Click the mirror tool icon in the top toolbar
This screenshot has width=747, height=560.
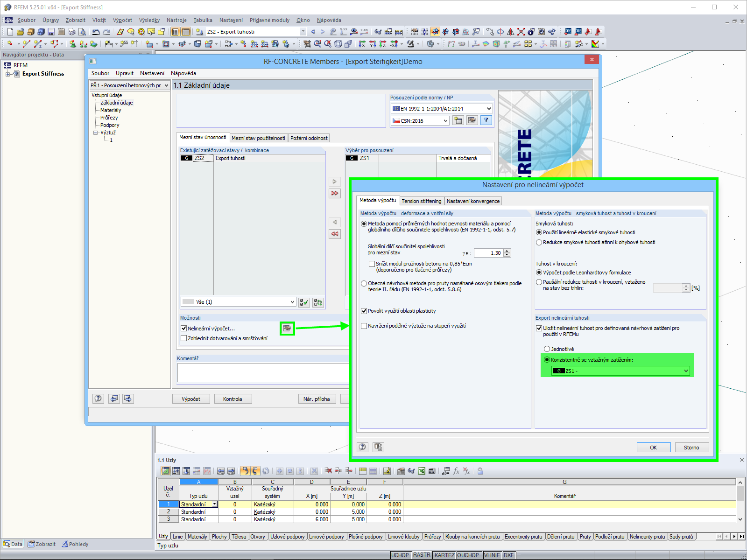pyautogui.click(x=511, y=32)
